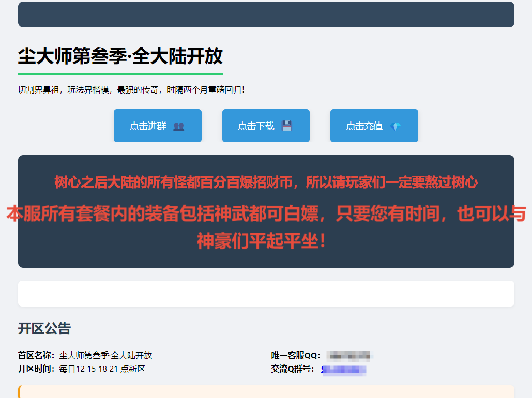
Task: Click the red text 本服所有套餐内的装备
Action: (x=266, y=214)
